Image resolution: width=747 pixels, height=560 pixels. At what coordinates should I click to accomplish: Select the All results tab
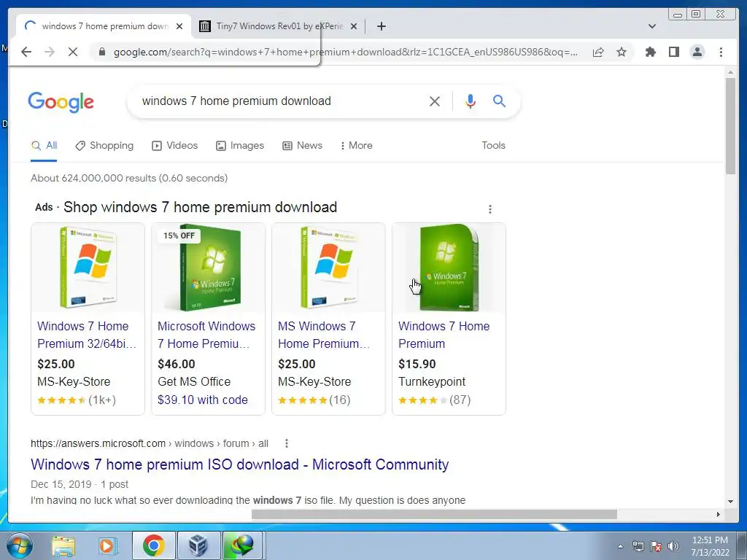(44, 146)
